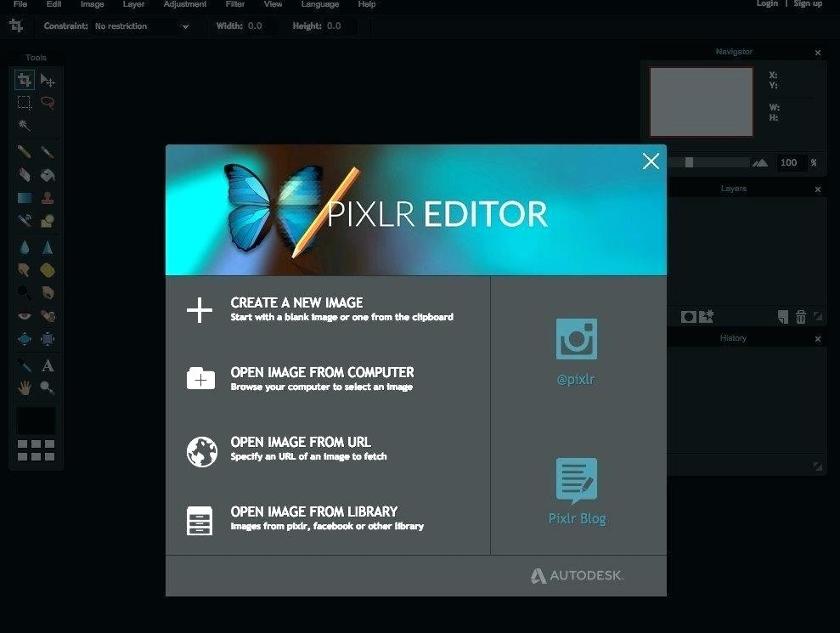Select the Paint Bucket tool
Screen dimensions: 840x633
click(48, 175)
